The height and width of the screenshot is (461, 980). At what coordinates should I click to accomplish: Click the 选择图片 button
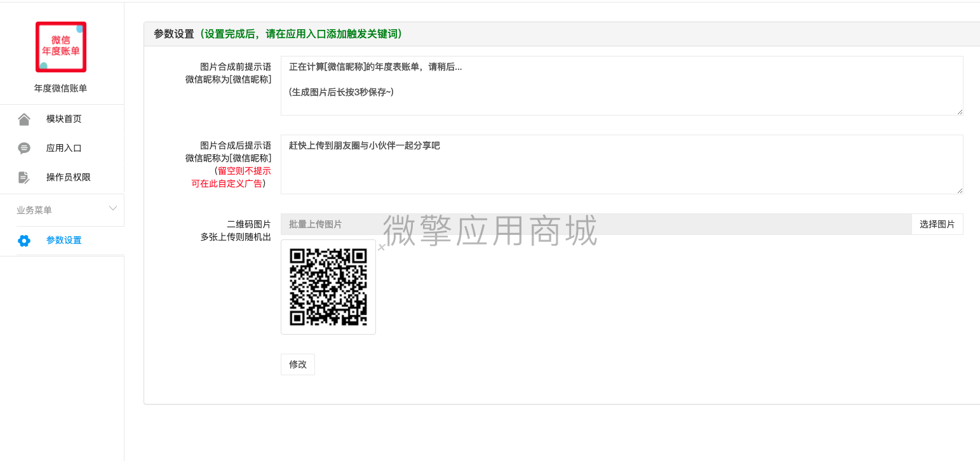(937, 224)
